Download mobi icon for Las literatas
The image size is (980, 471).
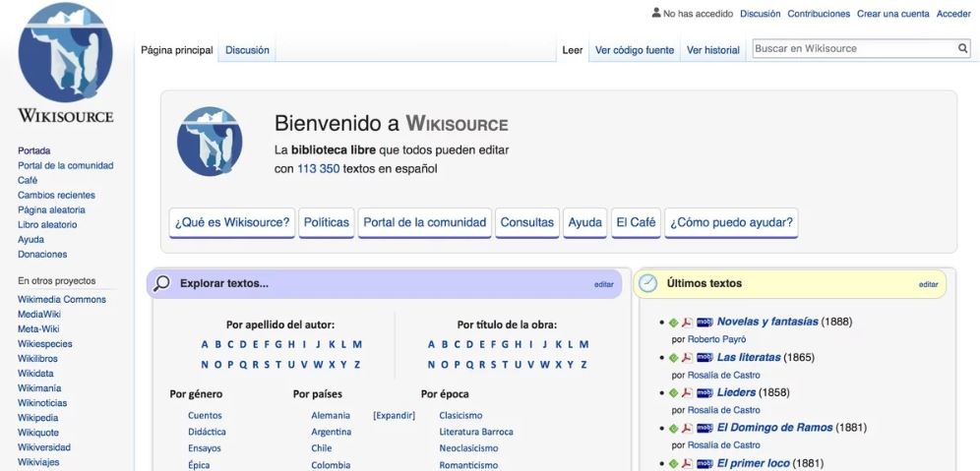click(704, 358)
